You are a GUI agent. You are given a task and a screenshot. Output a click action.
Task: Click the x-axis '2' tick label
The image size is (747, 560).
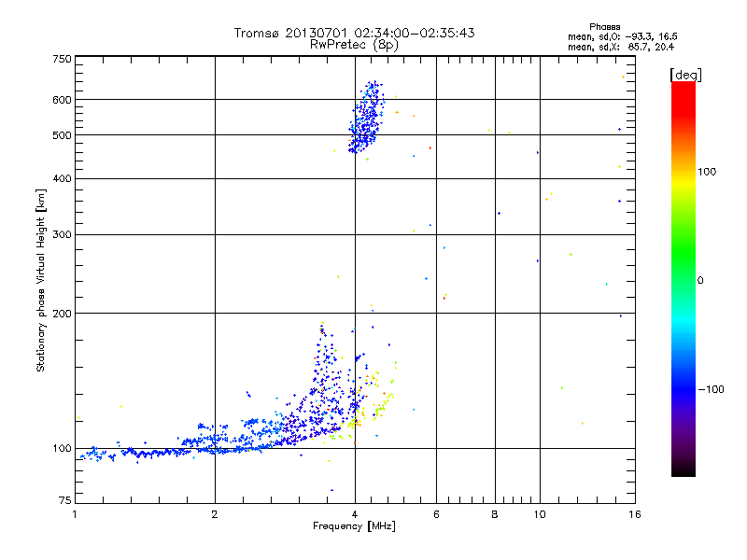215,514
